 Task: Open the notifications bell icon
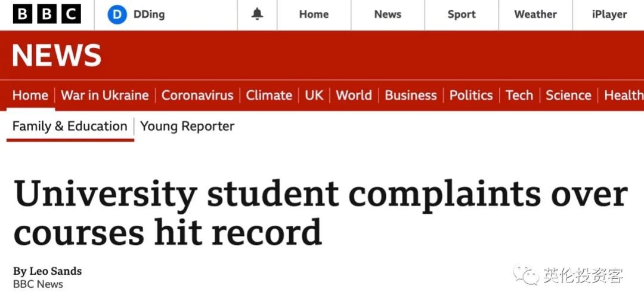(257, 14)
